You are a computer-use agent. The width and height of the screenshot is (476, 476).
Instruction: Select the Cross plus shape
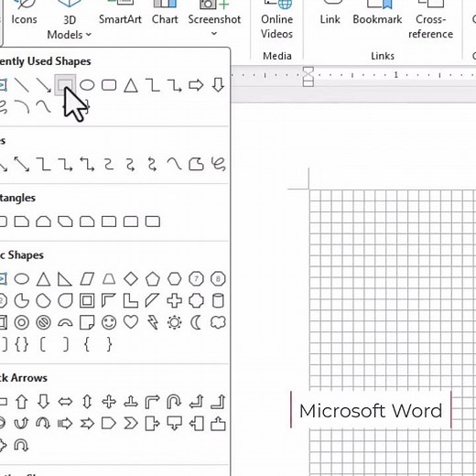(175, 301)
